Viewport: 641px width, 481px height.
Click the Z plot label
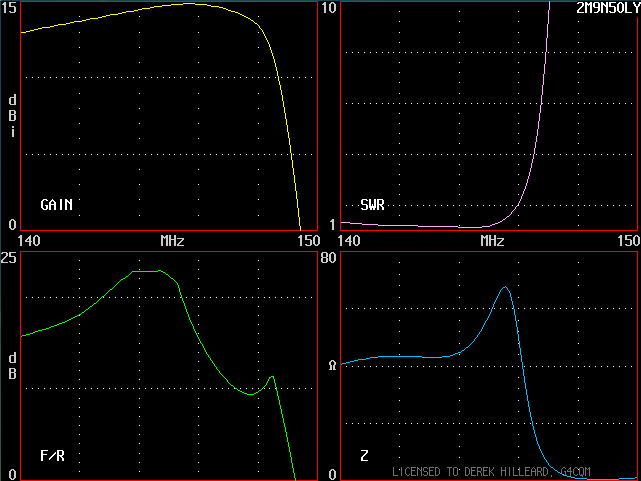point(364,456)
